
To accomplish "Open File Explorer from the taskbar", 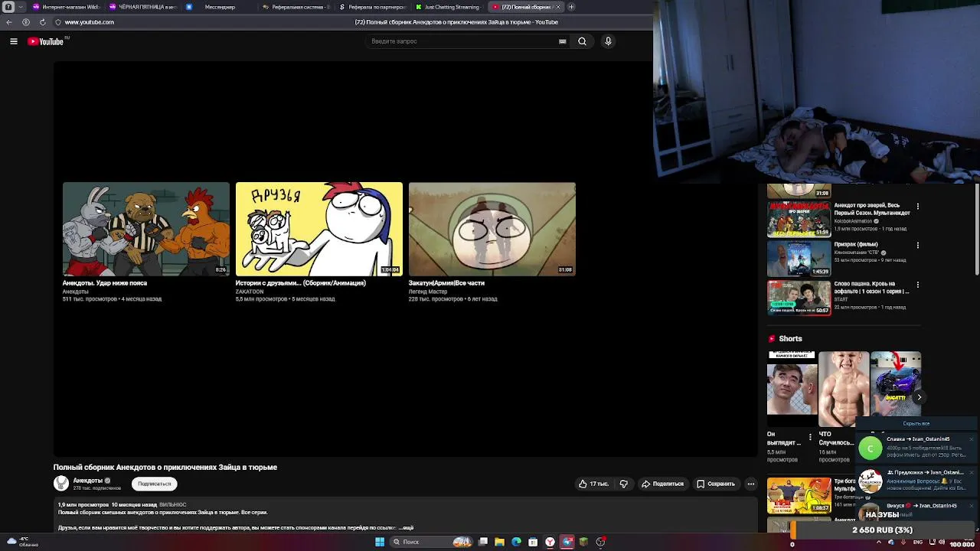I will tap(499, 542).
